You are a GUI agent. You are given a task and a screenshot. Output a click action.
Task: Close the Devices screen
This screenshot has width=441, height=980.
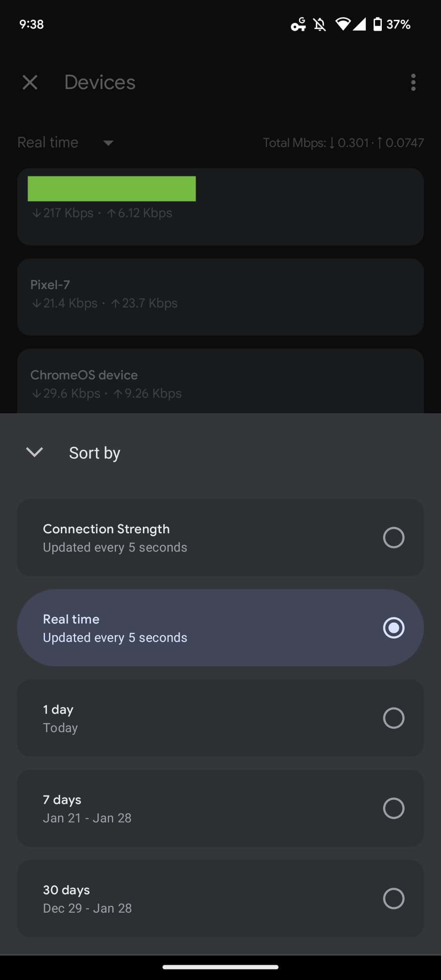30,82
